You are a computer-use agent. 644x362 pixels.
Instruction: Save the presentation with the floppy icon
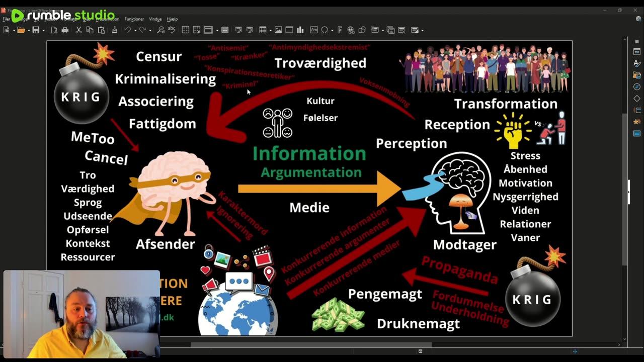pyautogui.click(x=36, y=30)
